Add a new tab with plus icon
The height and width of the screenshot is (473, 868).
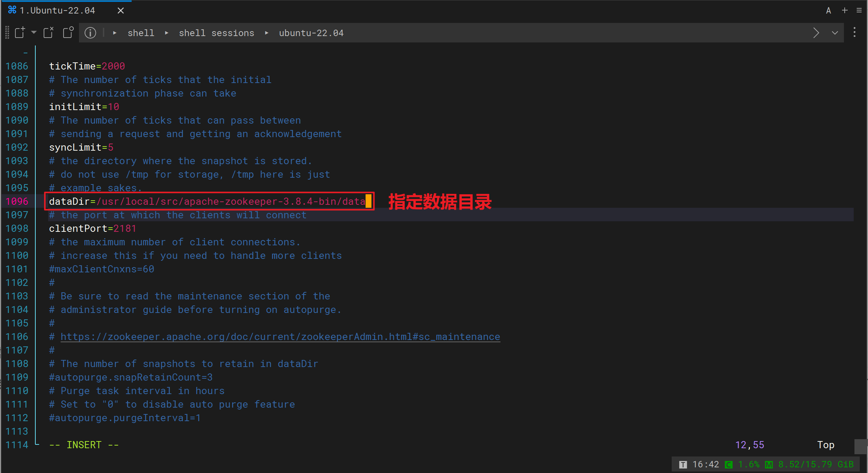coord(845,11)
